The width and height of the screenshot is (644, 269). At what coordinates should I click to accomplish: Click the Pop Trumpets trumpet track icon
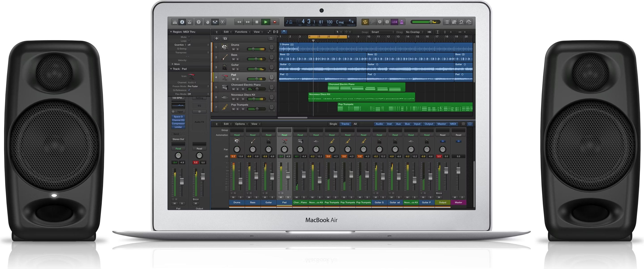point(225,107)
